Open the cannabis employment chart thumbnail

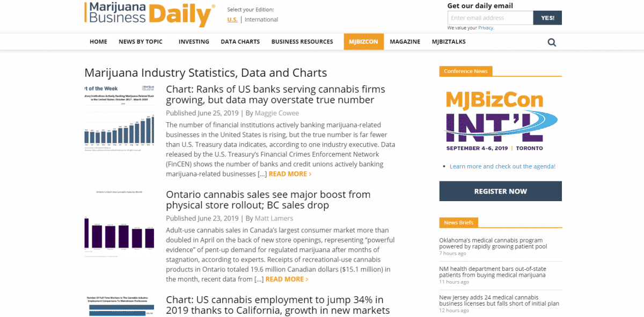[x=119, y=305]
